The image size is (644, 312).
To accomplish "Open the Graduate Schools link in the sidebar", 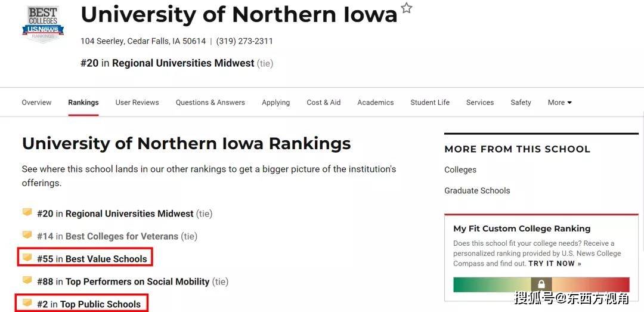I will click(477, 191).
